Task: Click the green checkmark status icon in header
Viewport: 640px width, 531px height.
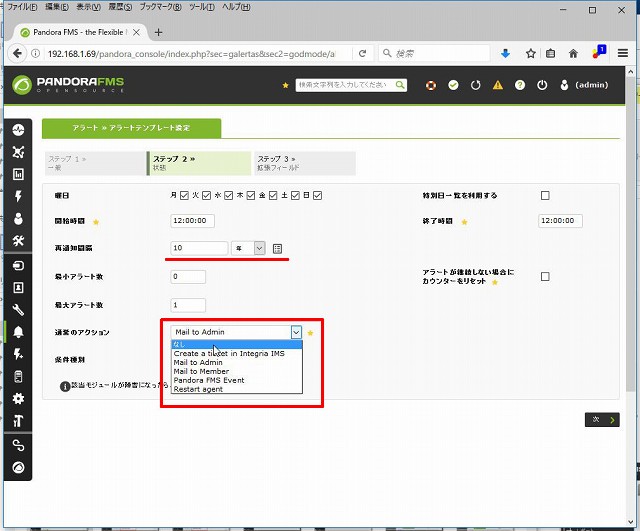Action: click(453, 85)
